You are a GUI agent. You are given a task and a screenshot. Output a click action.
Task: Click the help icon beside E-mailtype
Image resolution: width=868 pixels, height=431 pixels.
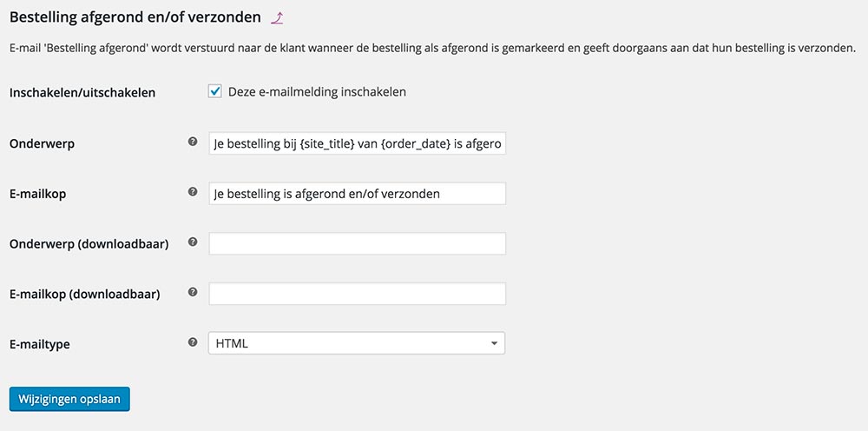click(193, 342)
